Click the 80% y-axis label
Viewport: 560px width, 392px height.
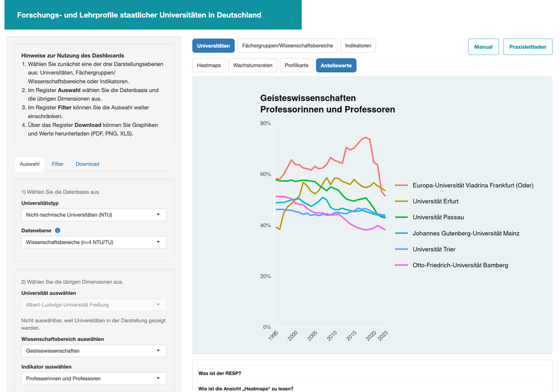coord(265,124)
